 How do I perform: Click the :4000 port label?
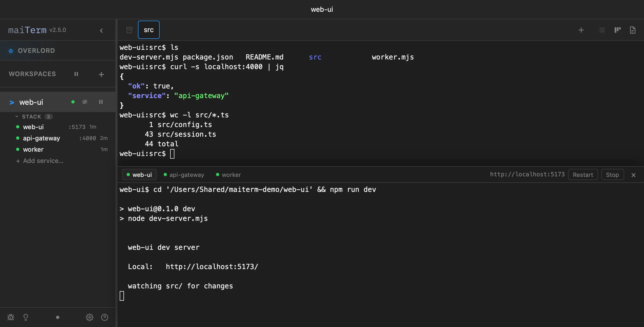click(x=88, y=138)
